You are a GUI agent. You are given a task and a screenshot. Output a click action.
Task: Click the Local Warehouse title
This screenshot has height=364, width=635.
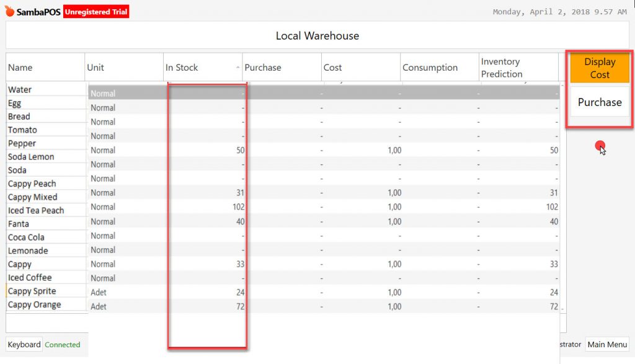point(317,35)
